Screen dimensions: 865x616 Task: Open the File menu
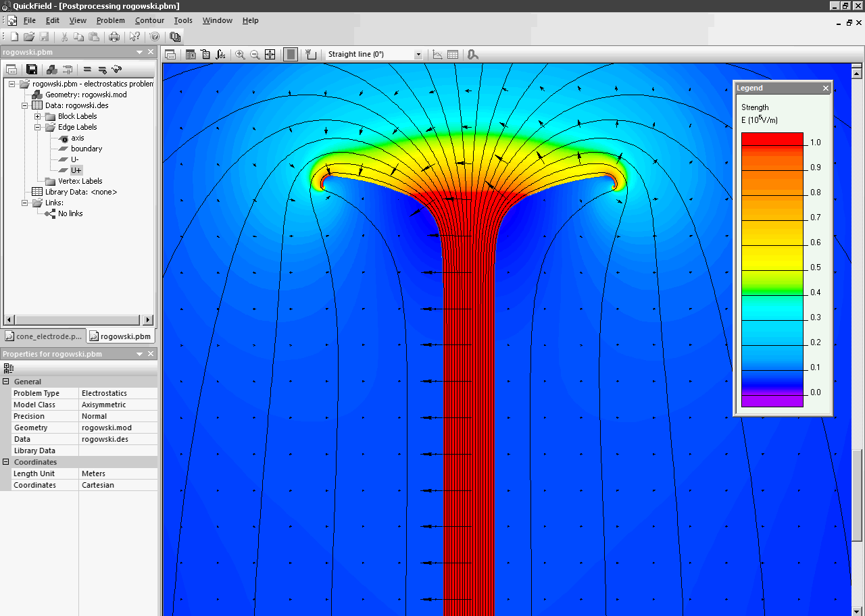[30, 20]
